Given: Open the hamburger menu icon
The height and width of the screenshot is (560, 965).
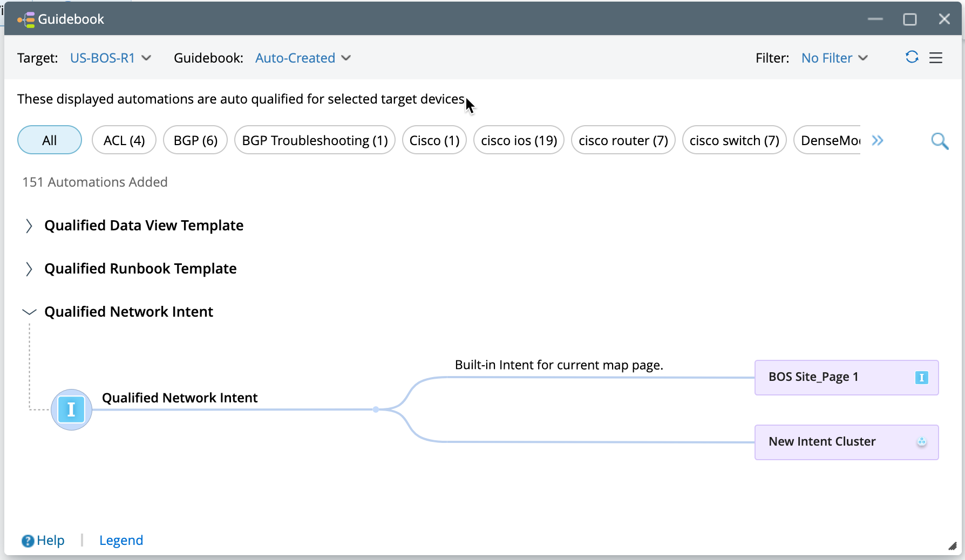Looking at the screenshot, I should [936, 58].
